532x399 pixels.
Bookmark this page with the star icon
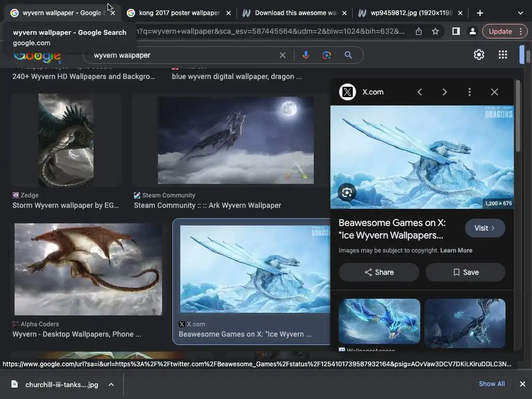tap(435, 31)
